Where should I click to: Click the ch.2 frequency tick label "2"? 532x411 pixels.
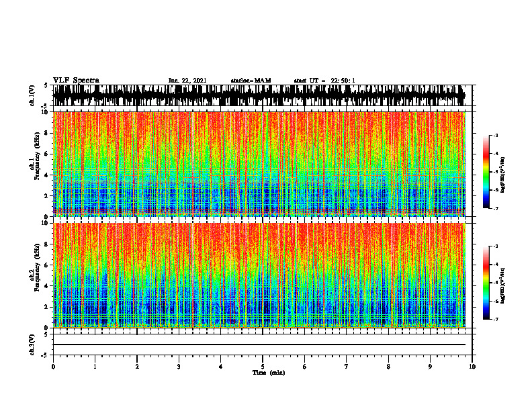coord(46,307)
